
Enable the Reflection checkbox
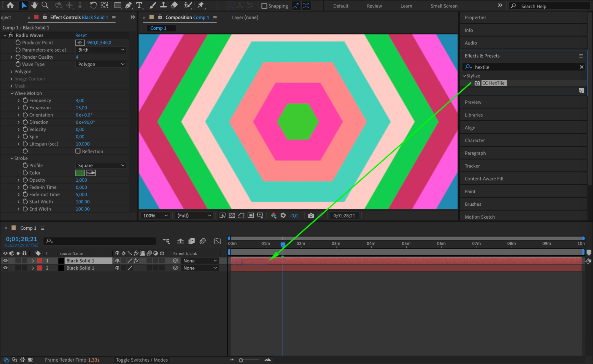point(78,151)
